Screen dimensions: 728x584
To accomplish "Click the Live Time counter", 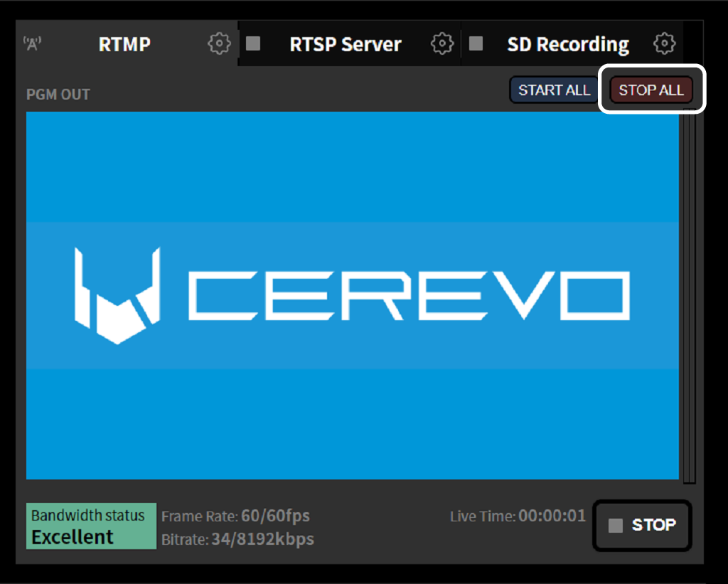I will (518, 516).
